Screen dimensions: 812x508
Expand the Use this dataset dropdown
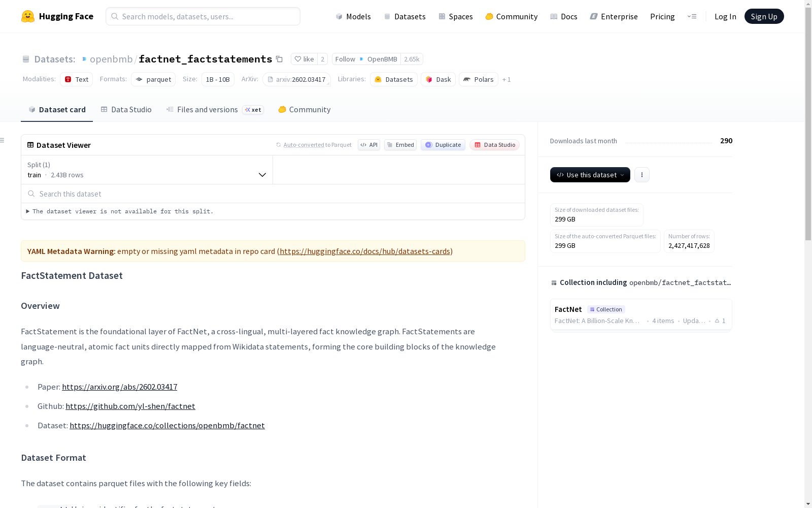590,175
